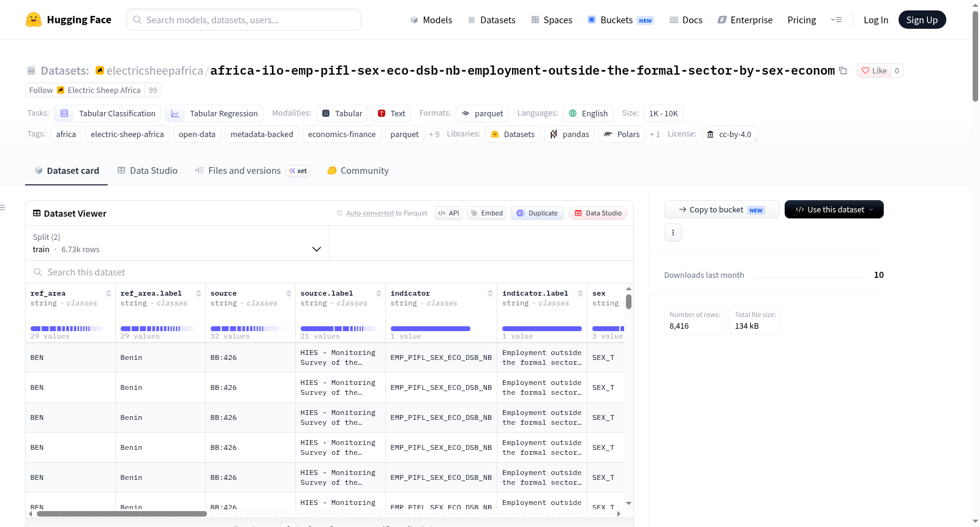Switch to the Dataset card tab
Viewport: 980px width, 527px height.
click(67, 171)
